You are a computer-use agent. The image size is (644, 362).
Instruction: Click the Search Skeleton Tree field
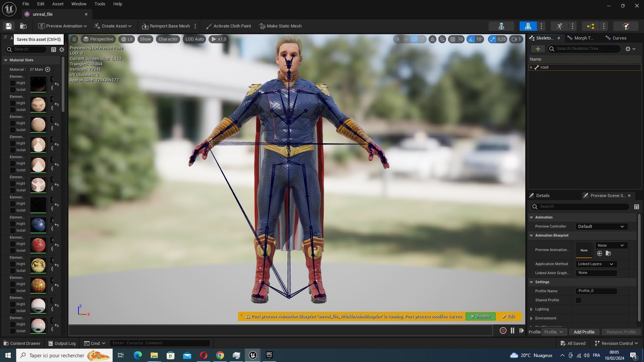[x=584, y=49]
